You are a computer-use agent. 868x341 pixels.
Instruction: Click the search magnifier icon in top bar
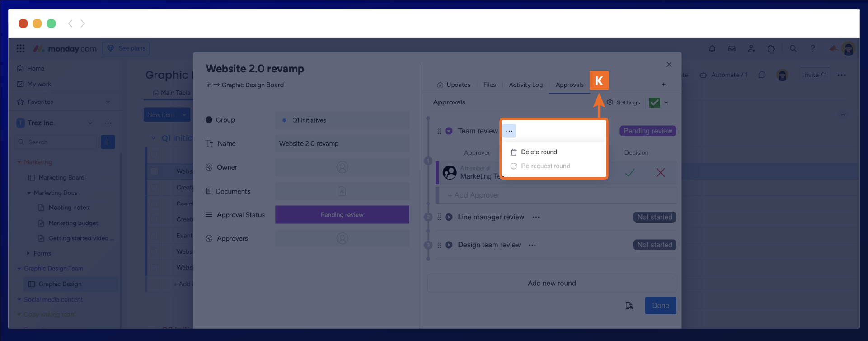[793, 49]
